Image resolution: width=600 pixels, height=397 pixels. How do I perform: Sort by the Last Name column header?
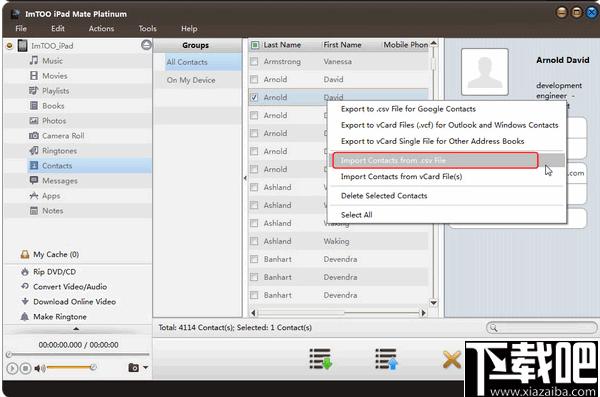point(282,45)
